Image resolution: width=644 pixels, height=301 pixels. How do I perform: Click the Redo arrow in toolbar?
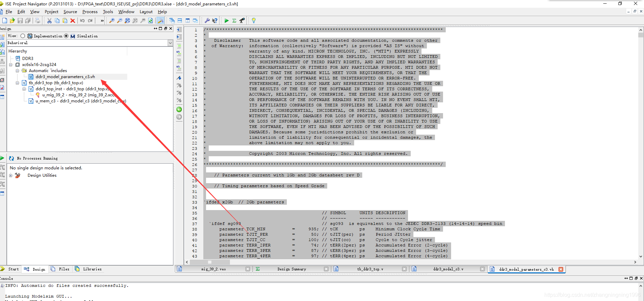pos(90,21)
